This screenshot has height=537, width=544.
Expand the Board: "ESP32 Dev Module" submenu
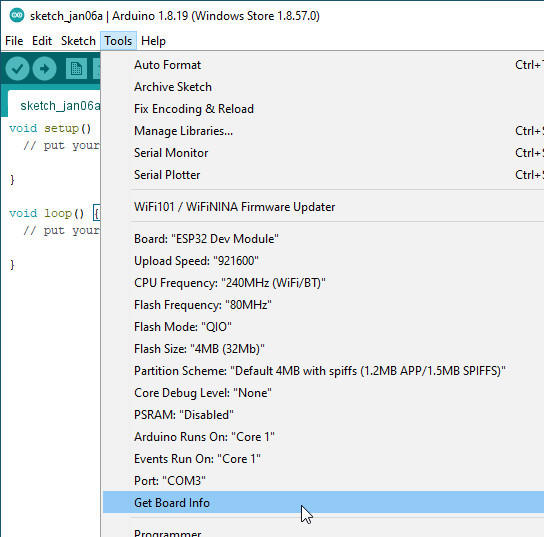tap(323, 239)
